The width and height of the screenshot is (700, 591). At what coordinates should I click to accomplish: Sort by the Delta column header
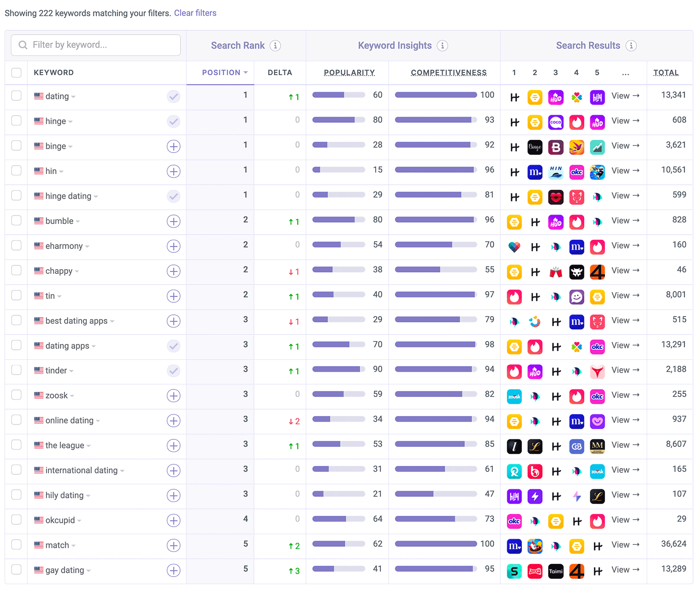pos(280,73)
